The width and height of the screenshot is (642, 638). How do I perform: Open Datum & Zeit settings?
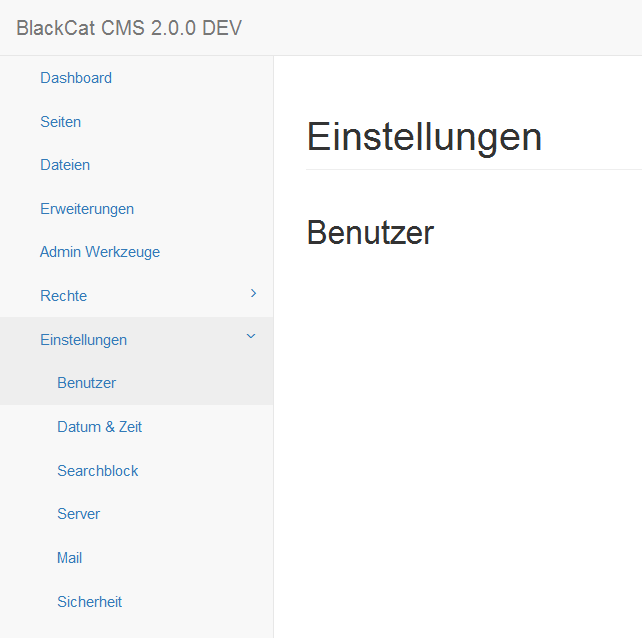(100, 427)
